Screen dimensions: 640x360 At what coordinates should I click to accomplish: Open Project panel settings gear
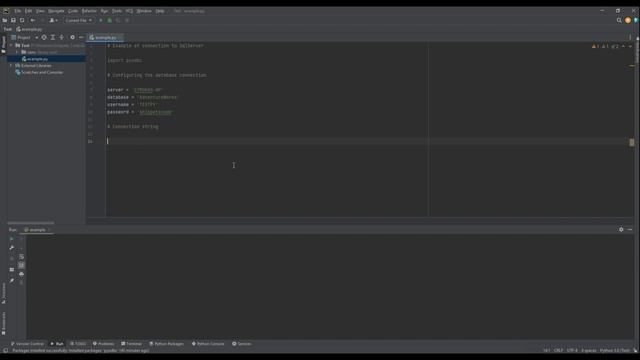pos(73,38)
